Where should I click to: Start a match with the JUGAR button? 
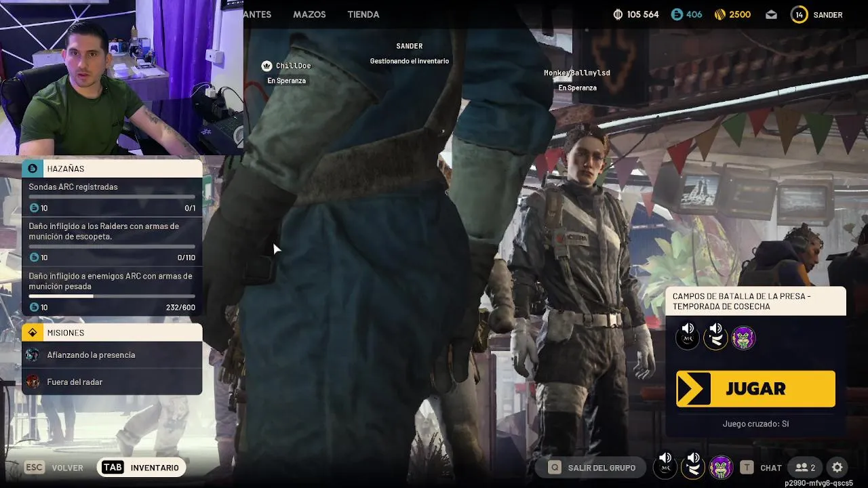coord(755,388)
